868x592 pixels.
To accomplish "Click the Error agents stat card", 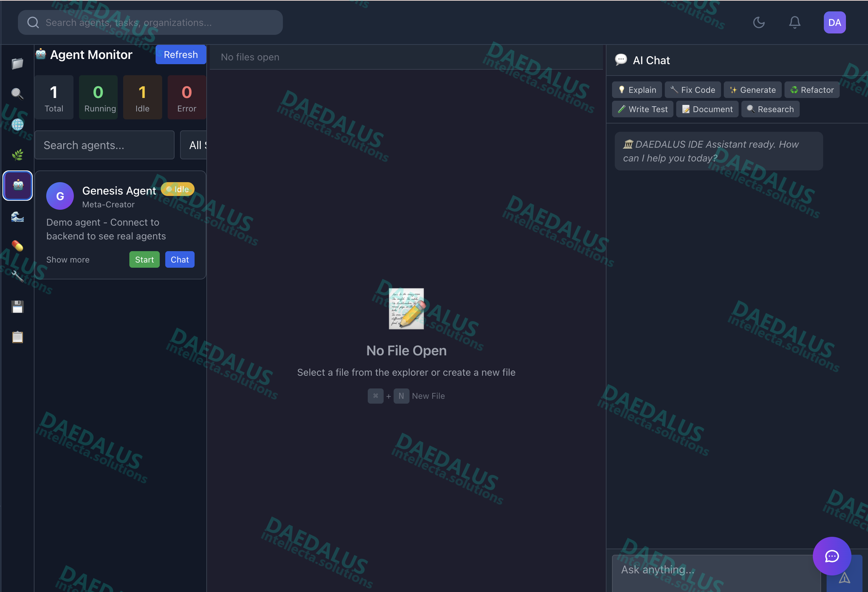I will coord(187,97).
